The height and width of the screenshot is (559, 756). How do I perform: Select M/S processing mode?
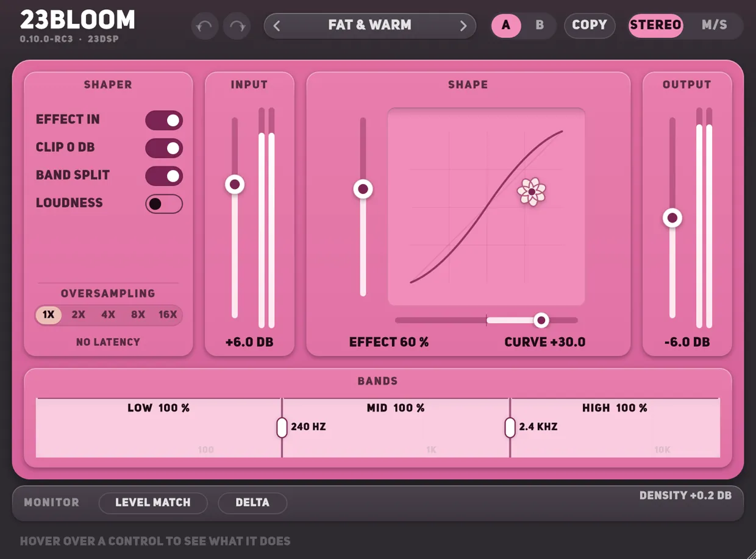click(714, 26)
